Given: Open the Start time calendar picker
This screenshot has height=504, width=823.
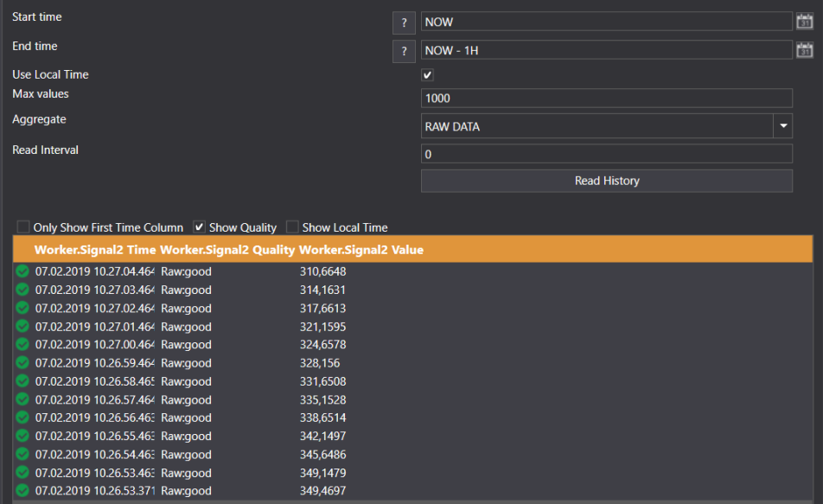Looking at the screenshot, I should point(804,22).
